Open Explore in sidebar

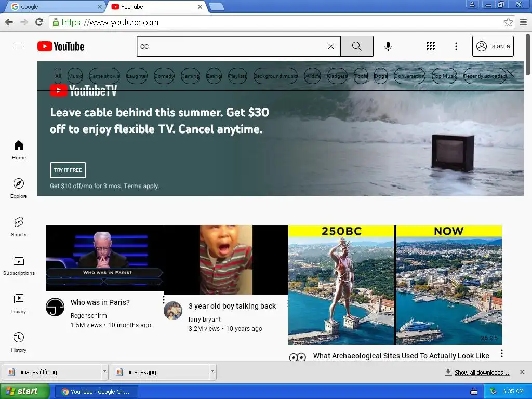pos(19,189)
